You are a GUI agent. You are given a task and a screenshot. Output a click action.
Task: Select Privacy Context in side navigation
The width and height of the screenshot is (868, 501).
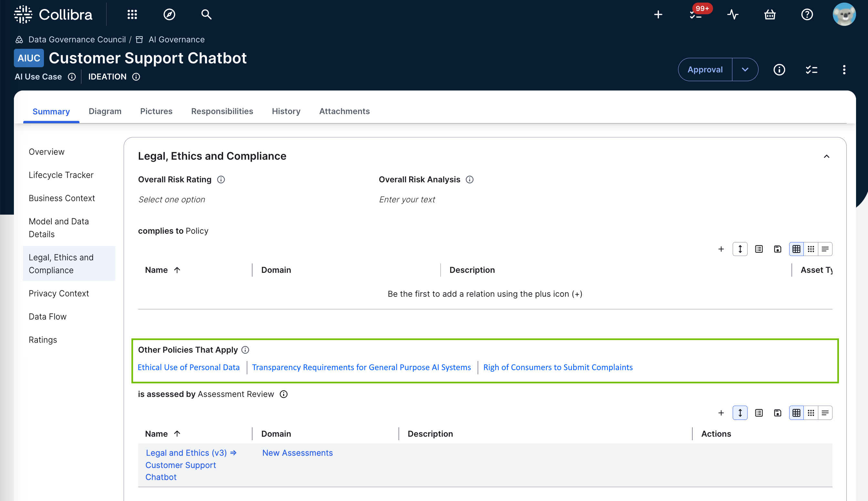pyautogui.click(x=59, y=293)
